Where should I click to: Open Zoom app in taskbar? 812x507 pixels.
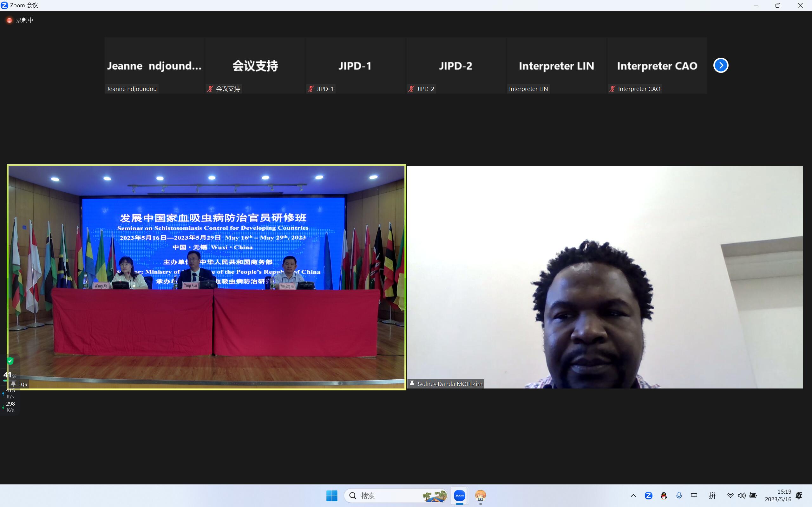459,496
